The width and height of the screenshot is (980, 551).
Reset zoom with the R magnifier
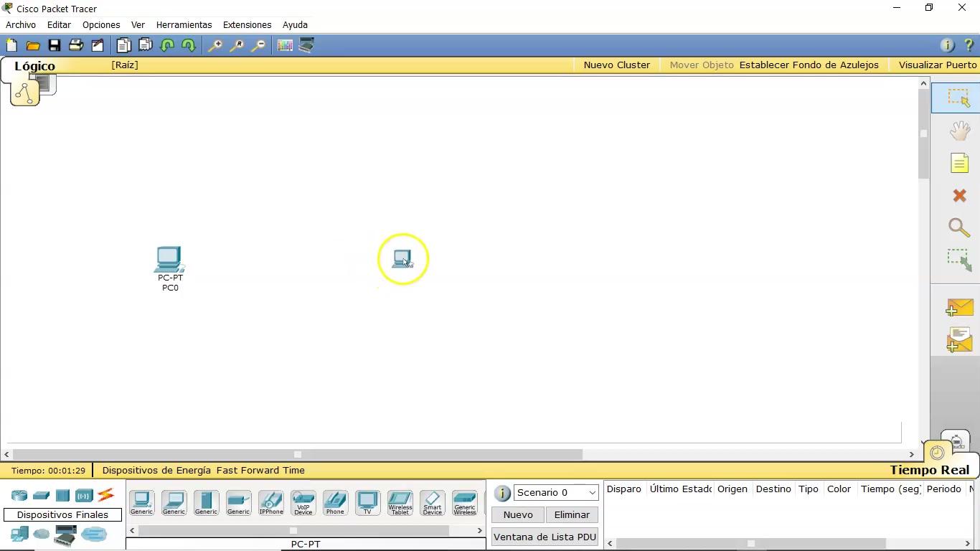tap(236, 45)
